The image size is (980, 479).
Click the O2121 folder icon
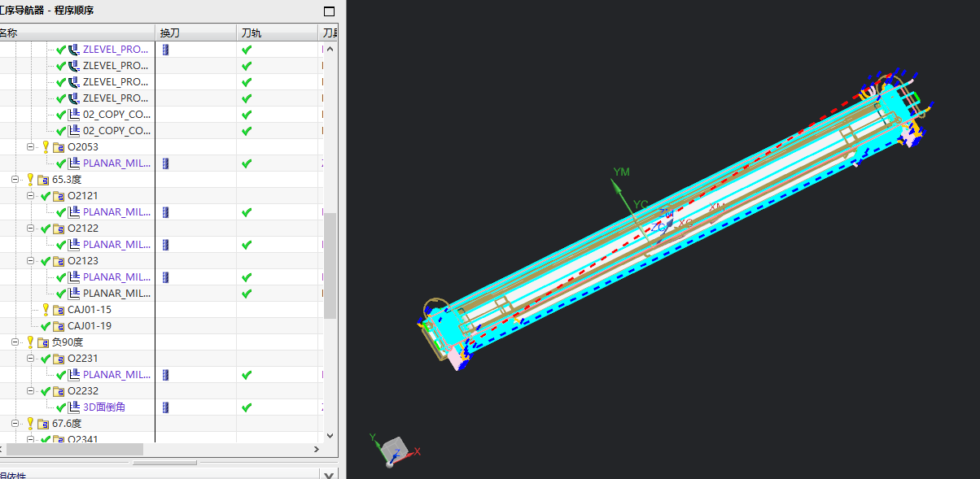pos(59,196)
